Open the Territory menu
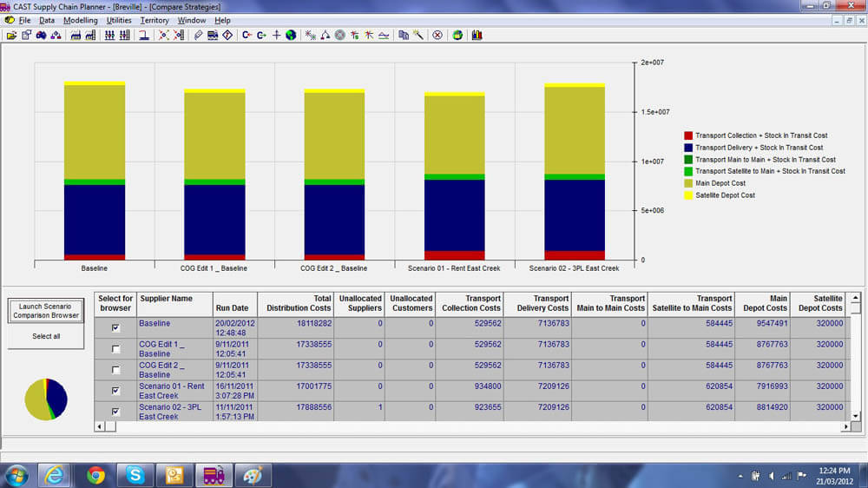The width and height of the screenshot is (868, 488). pos(155,20)
